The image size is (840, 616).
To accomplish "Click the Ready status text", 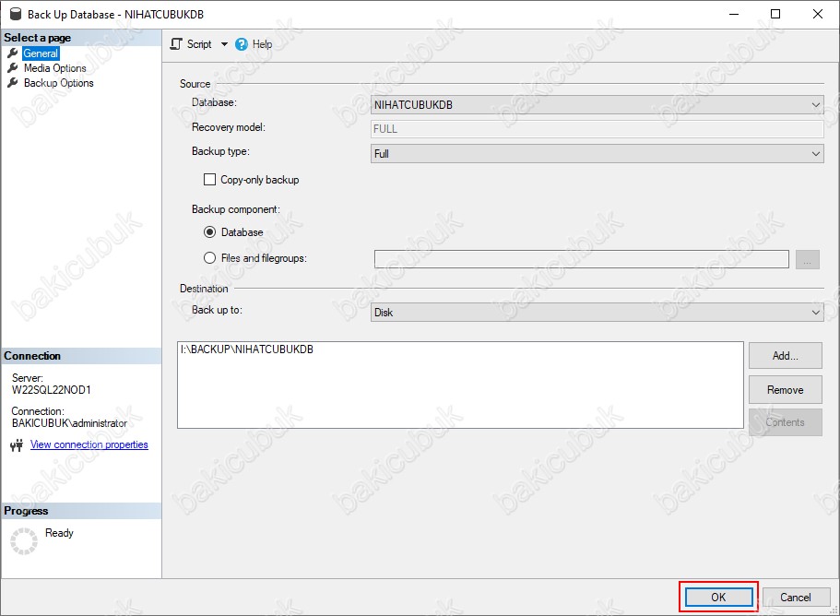I will pyautogui.click(x=59, y=533).
